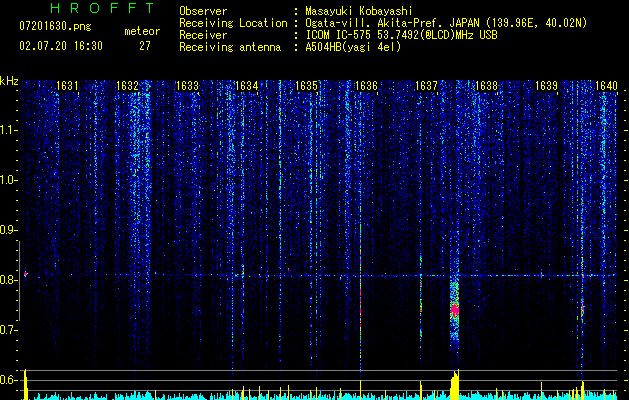This screenshot has height=400, width=629.
Task: Click the date 02.07.20 16:30
Action: (61, 46)
